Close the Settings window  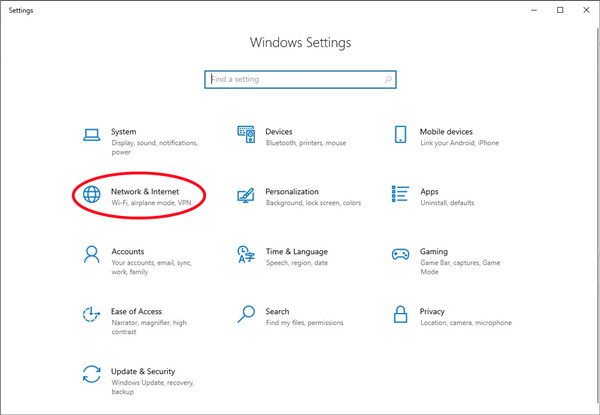coord(586,10)
